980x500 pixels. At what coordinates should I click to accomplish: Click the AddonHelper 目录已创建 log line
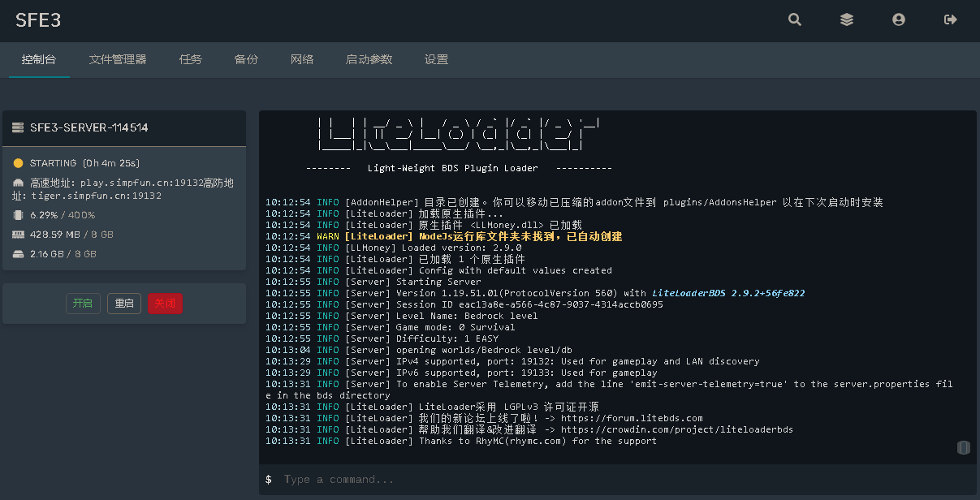coord(574,202)
